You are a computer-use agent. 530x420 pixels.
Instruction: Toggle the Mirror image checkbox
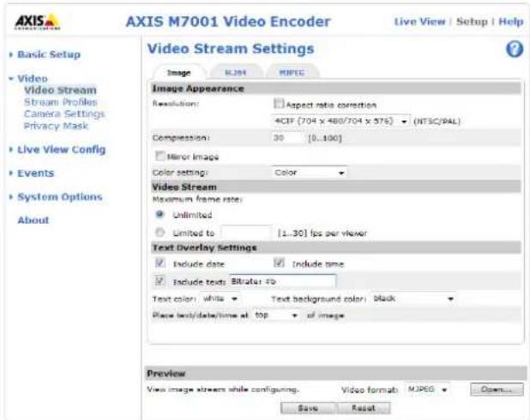pos(160,156)
